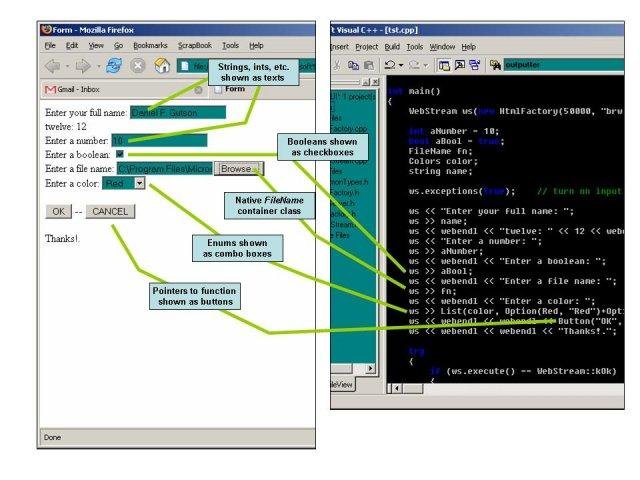Image resolution: width=640 pixels, height=480 pixels.
Task: Stop page loading in Firefox
Action: pyautogui.click(x=138, y=65)
